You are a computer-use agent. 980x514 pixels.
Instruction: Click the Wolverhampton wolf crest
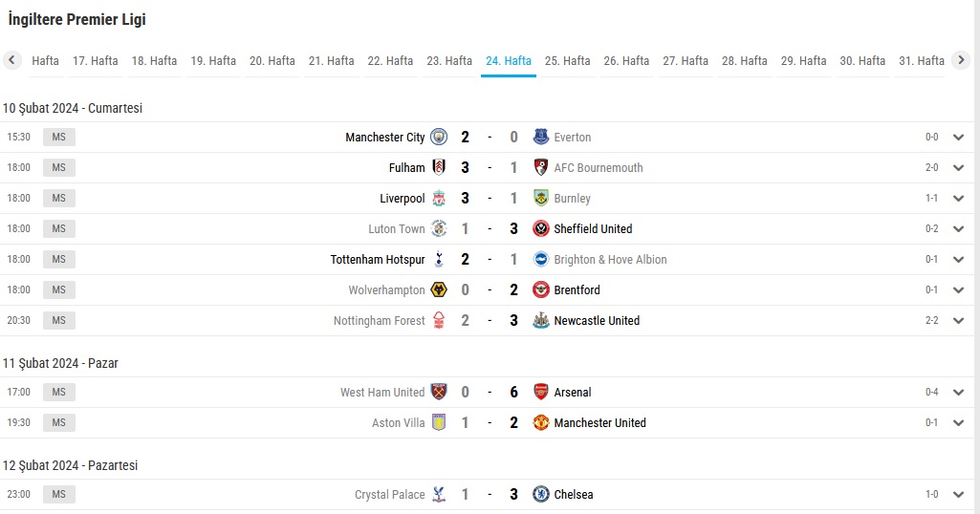439,289
